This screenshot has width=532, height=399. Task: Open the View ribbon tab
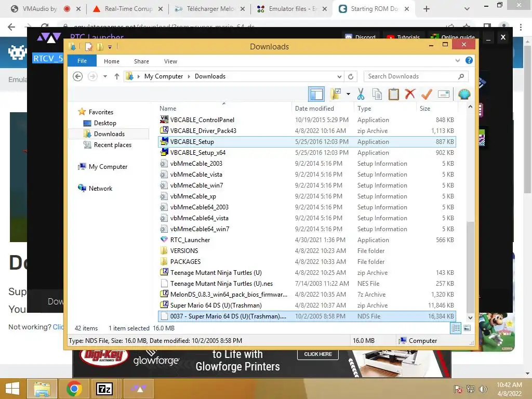170,61
